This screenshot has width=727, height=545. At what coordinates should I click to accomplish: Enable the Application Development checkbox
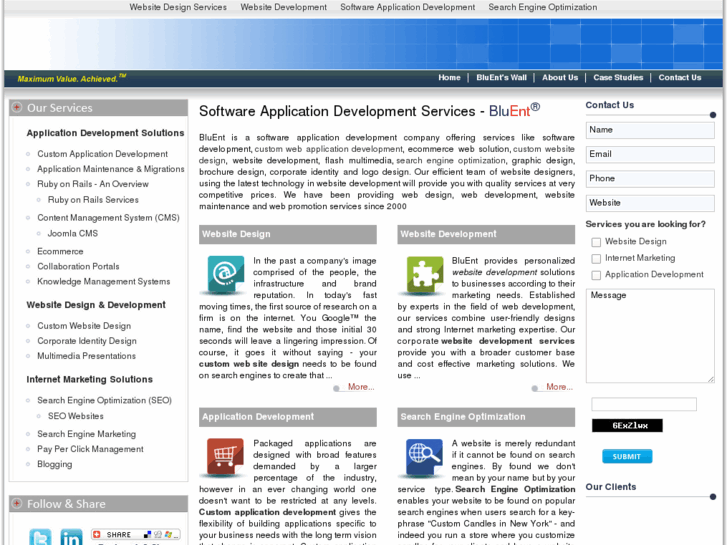click(596, 274)
